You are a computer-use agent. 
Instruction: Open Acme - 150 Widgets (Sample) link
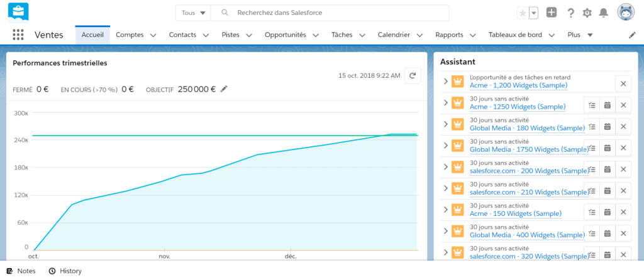click(515, 213)
